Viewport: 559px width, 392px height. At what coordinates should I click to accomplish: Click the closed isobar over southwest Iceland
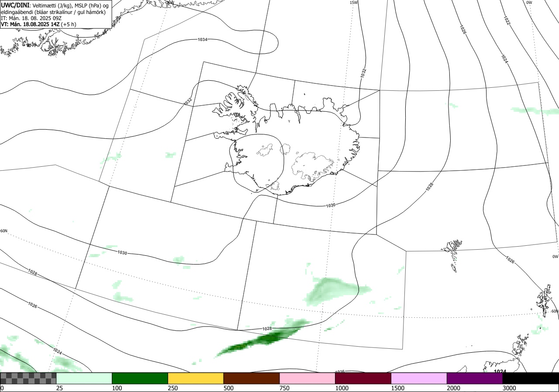click(257, 162)
